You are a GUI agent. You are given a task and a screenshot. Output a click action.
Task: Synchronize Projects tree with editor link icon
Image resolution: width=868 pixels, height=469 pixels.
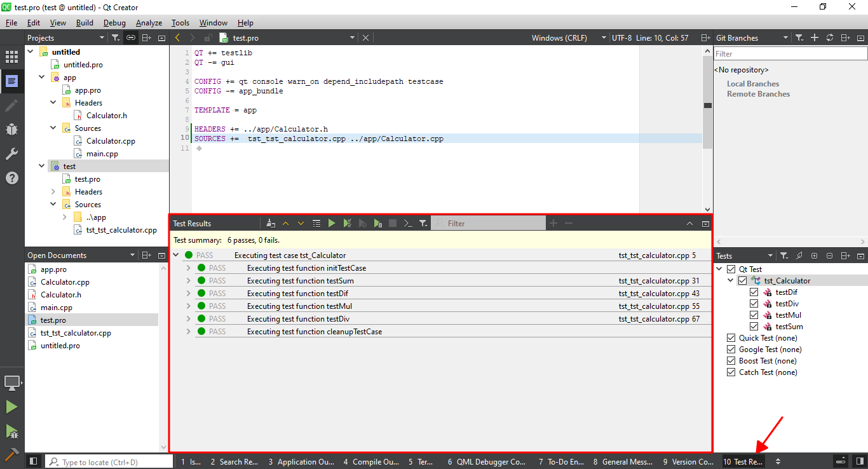point(130,38)
